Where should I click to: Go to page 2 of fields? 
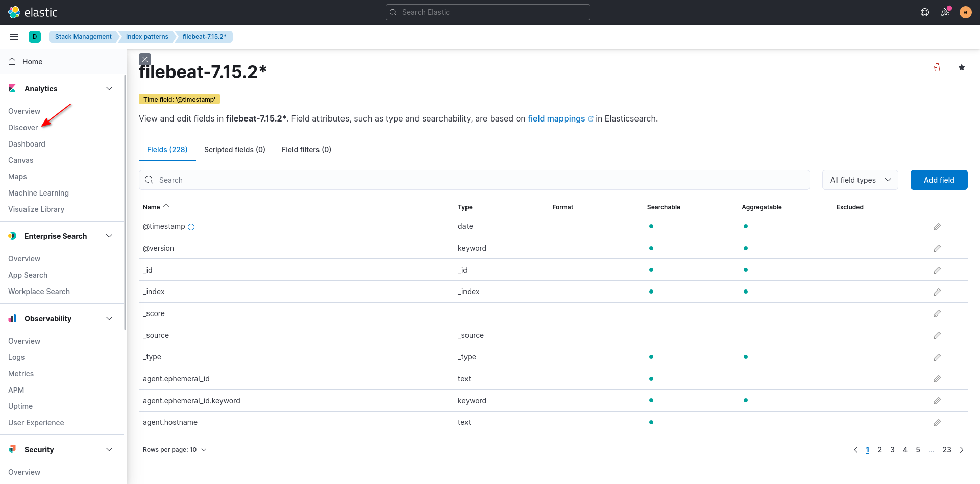880,450
